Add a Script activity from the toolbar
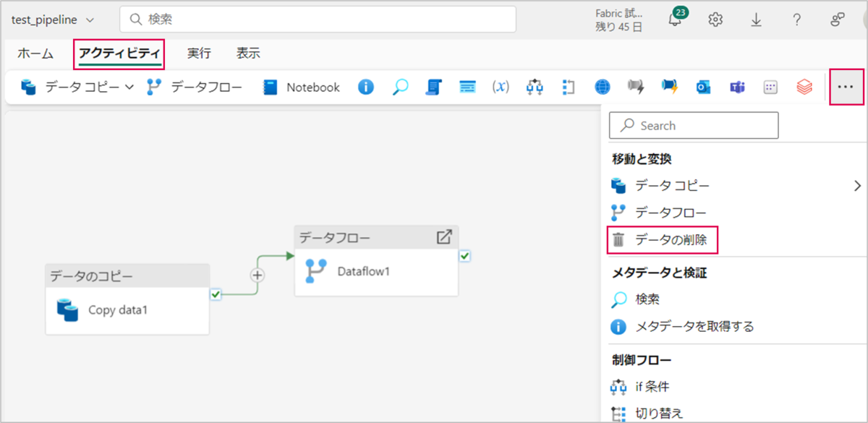The width and height of the screenshot is (868, 423). [x=433, y=87]
